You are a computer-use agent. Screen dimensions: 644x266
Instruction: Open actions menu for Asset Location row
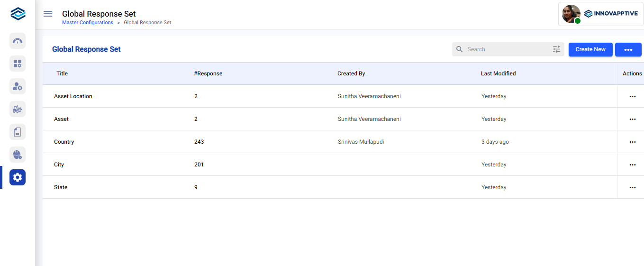coord(632,96)
